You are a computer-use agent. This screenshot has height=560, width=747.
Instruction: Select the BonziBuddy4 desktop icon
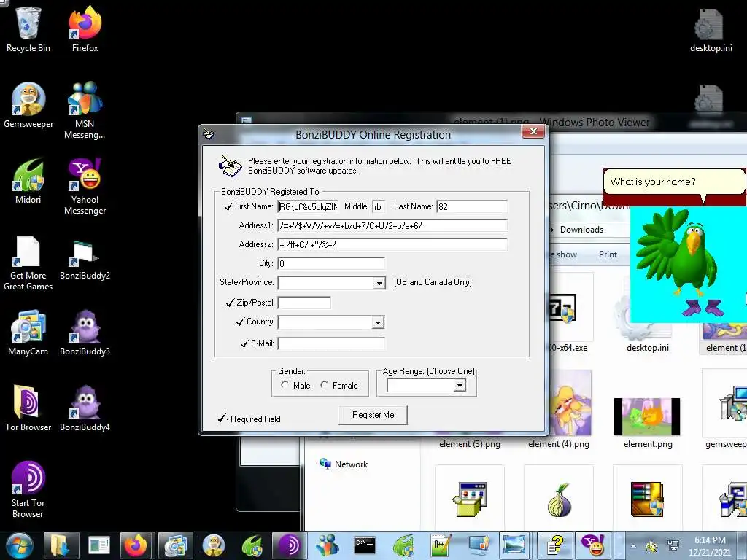point(85,408)
